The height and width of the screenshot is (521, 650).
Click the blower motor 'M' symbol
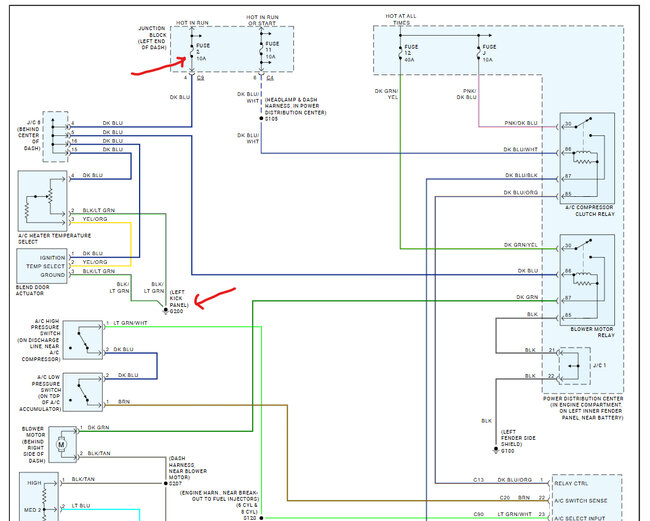click(x=61, y=445)
